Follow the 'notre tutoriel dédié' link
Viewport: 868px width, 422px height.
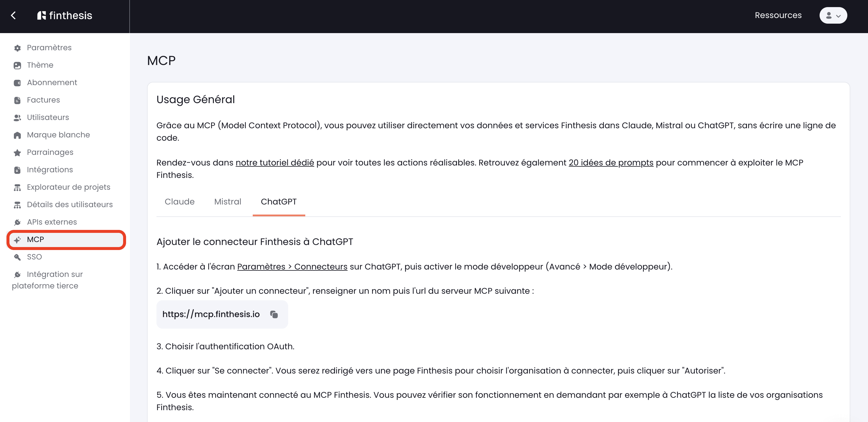point(275,163)
